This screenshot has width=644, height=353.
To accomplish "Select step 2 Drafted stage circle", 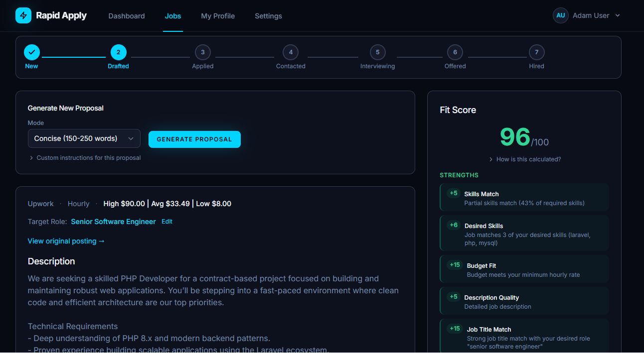I will (118, 52).
